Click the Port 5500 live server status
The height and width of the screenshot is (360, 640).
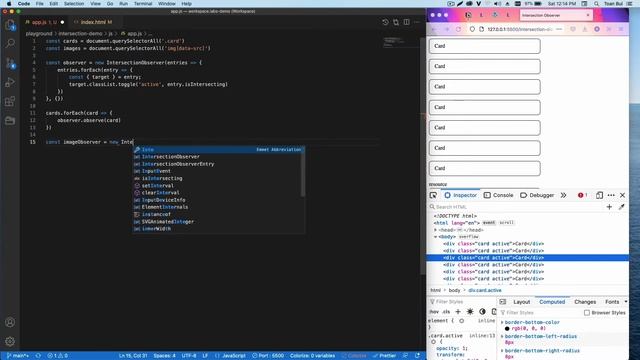pyautogui.click(x=268, y=356)
